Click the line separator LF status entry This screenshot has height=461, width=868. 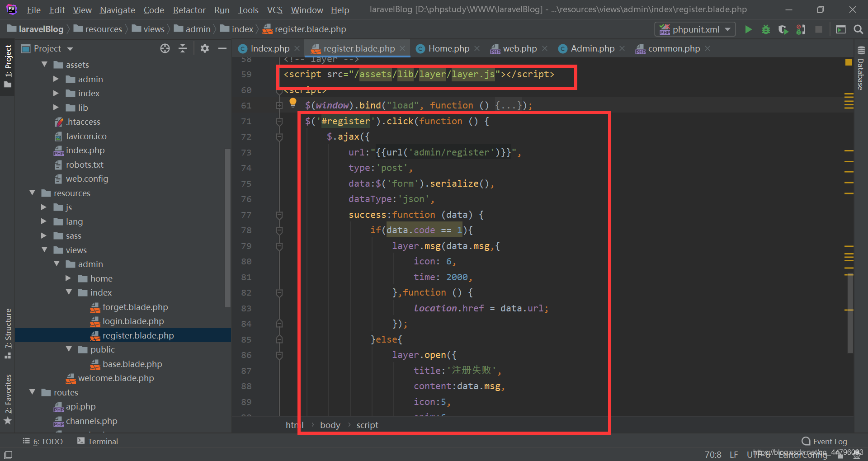[734, 454]
